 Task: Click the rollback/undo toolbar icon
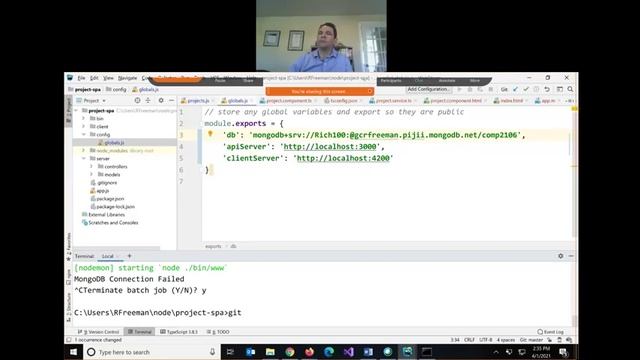coord(547,89)
